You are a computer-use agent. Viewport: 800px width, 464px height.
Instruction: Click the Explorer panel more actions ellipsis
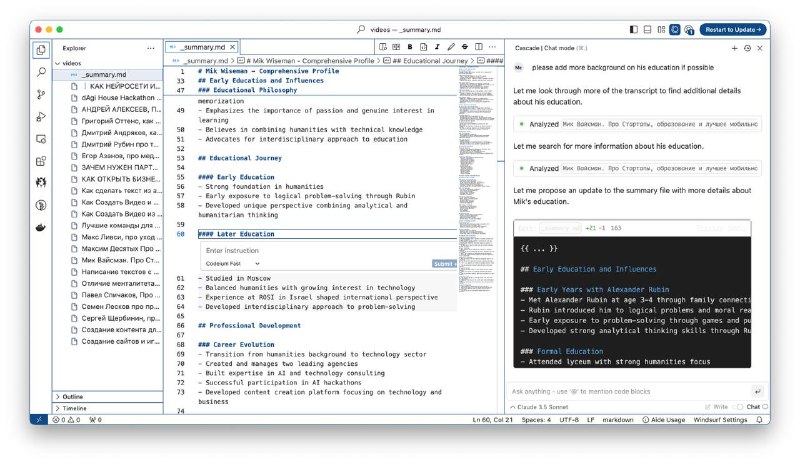(151, 48)
